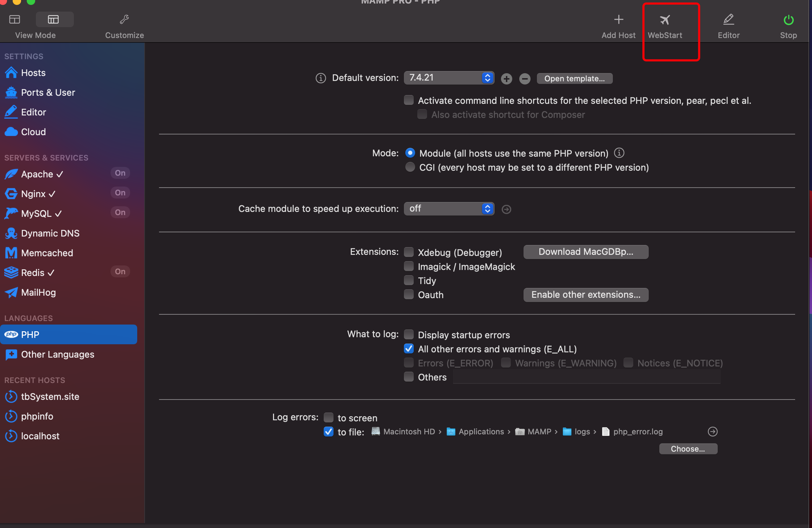Click the WebStart airplane icon

point(665,20)
